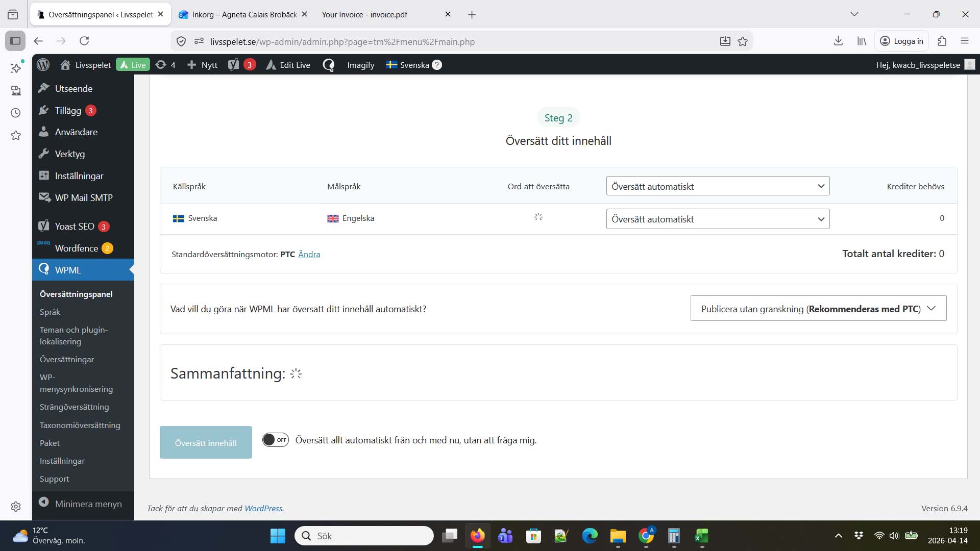Open the Firefox sidebar toggle icon
This screenshot has height=551, width=980.
[15, 41]
